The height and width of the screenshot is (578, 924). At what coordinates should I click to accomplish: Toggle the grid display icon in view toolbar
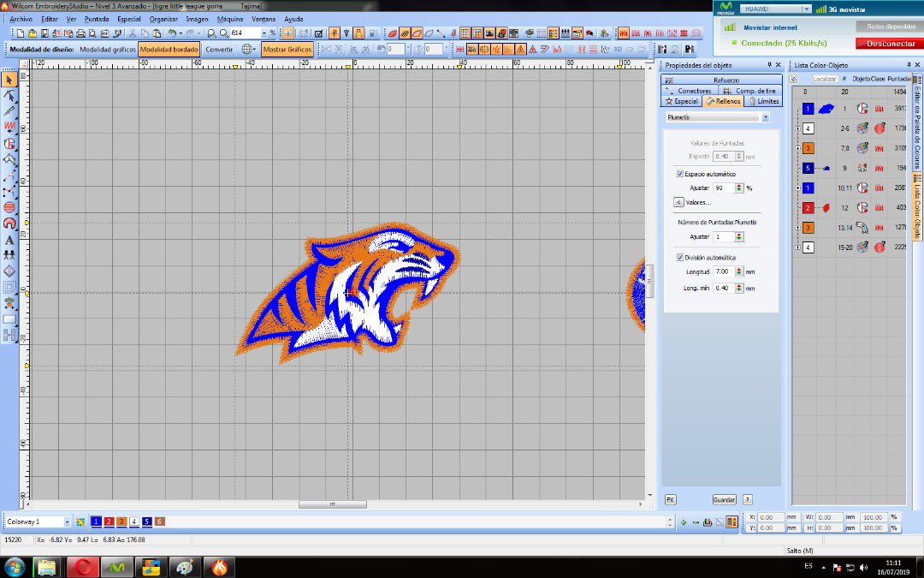pos(465,33)
